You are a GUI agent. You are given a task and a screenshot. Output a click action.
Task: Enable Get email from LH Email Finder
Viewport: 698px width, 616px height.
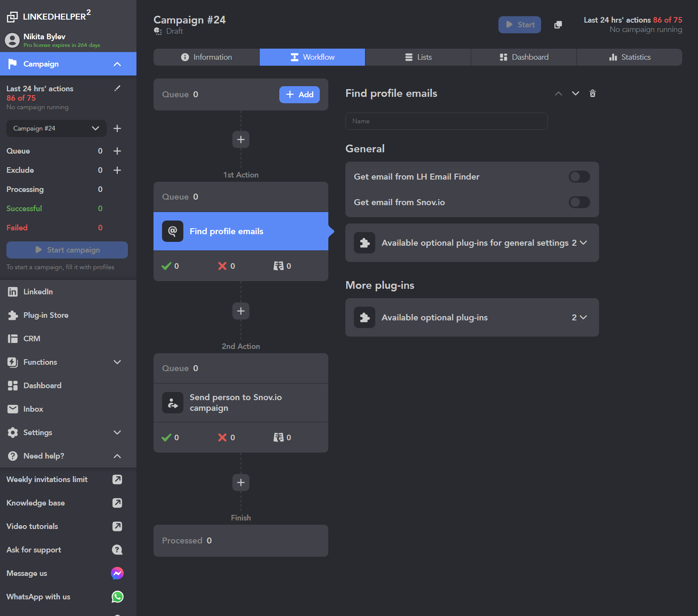coord(579,177)
